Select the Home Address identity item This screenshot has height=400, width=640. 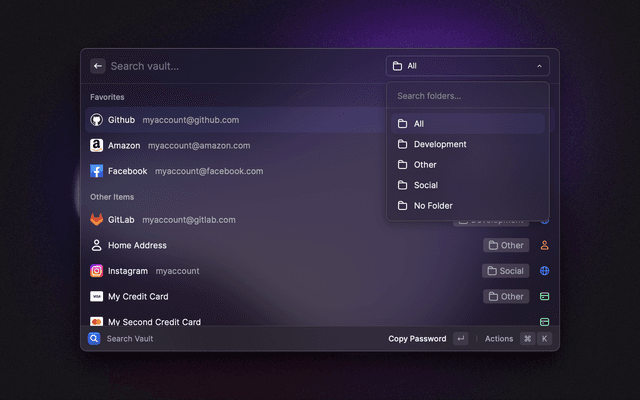137,245
